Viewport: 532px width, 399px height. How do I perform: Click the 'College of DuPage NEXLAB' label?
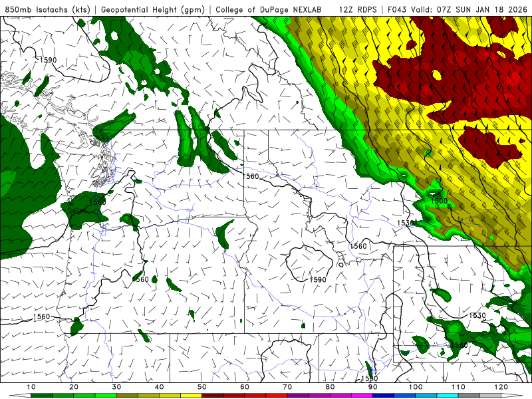(x=269, y=9)
